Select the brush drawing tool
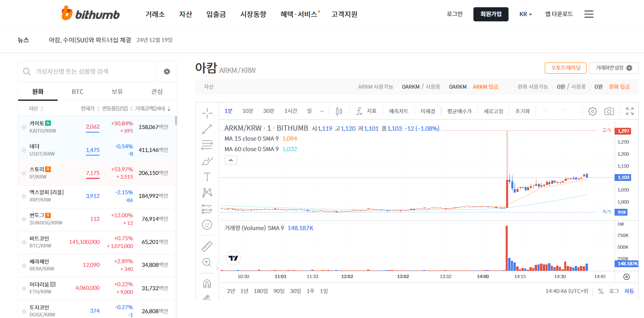This screenshot has height=318, width=644. 207,161
